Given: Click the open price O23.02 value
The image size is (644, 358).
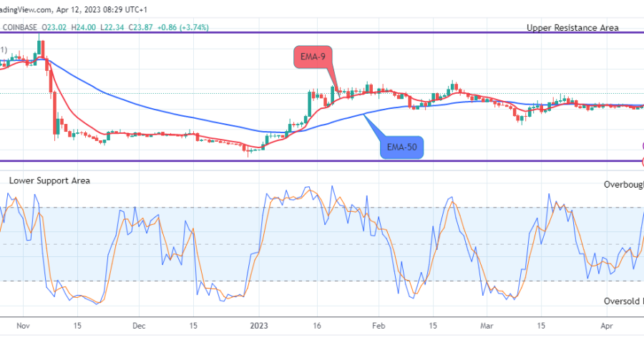Looking at the screenshot, I should pyautogui.click(x=54, y=27).
